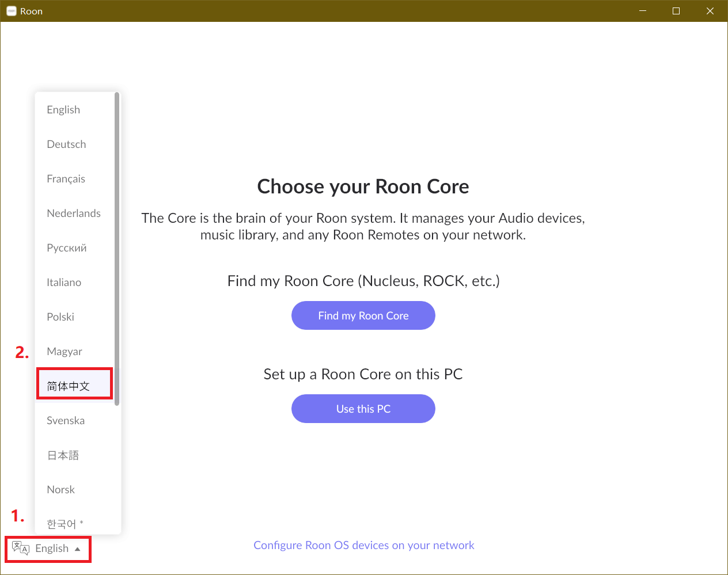Pick Nederlands from the language list
728x575 pixels.
coord(74,214)
